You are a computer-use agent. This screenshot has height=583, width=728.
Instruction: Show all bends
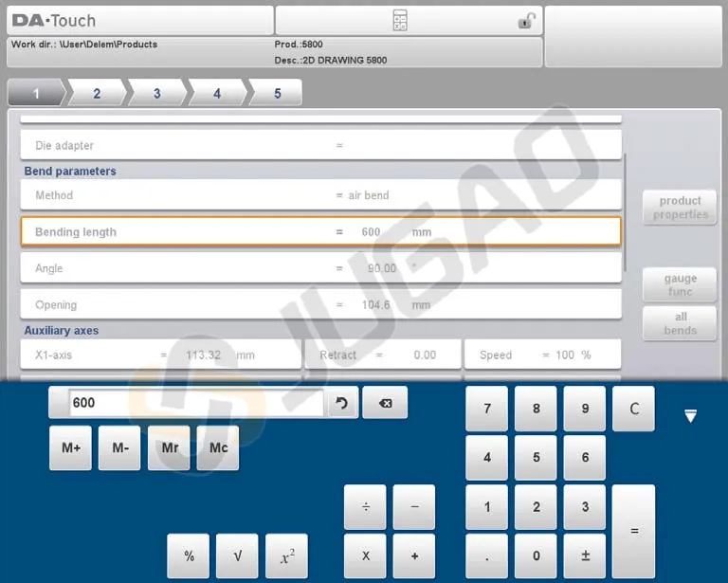[x=680, y=324]
